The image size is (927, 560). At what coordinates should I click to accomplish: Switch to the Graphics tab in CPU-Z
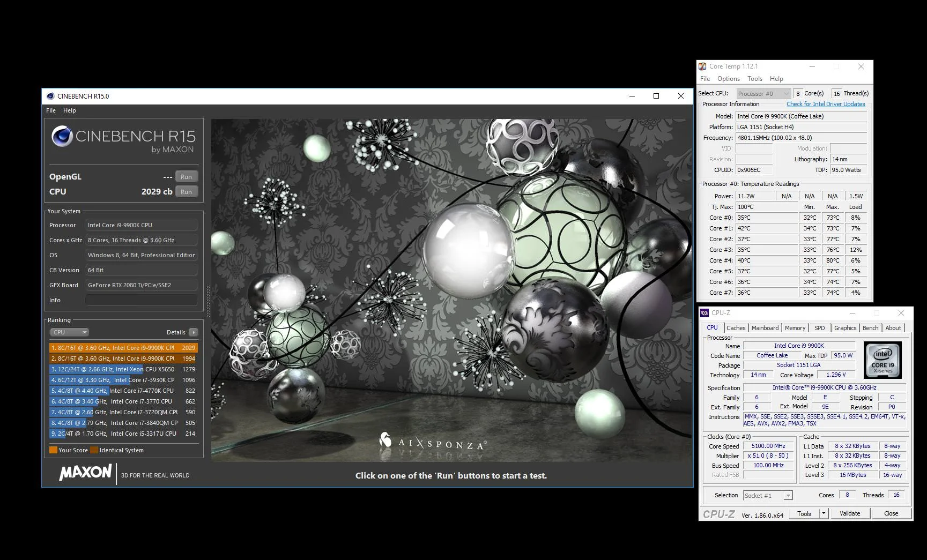pos(845,328)
